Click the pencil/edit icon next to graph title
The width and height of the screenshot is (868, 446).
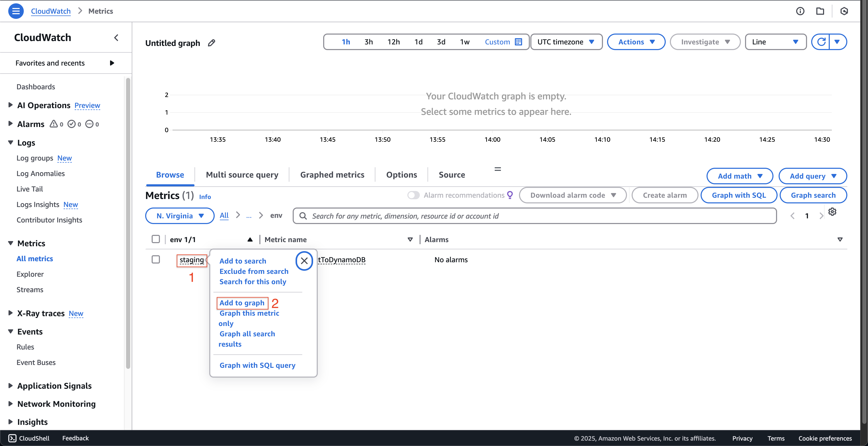click(212, 43)
